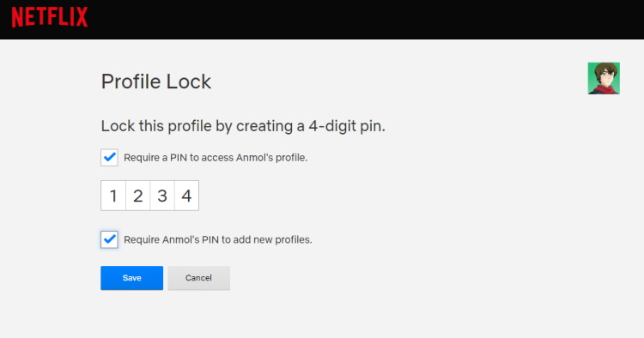Click the Lock this profile by creating a 4-digit pin text
This screenshot has height=338, width=644.
(x=243, y=126)
